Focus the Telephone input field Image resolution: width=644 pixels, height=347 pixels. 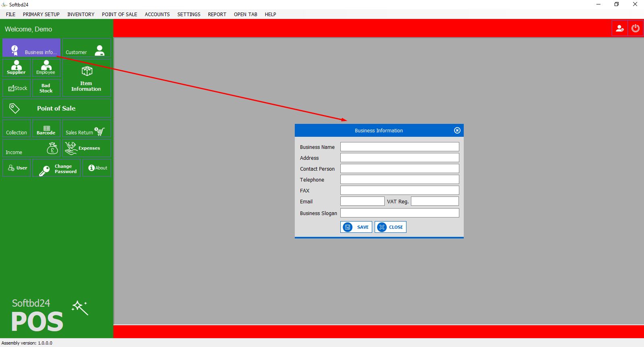coord(400,179)
